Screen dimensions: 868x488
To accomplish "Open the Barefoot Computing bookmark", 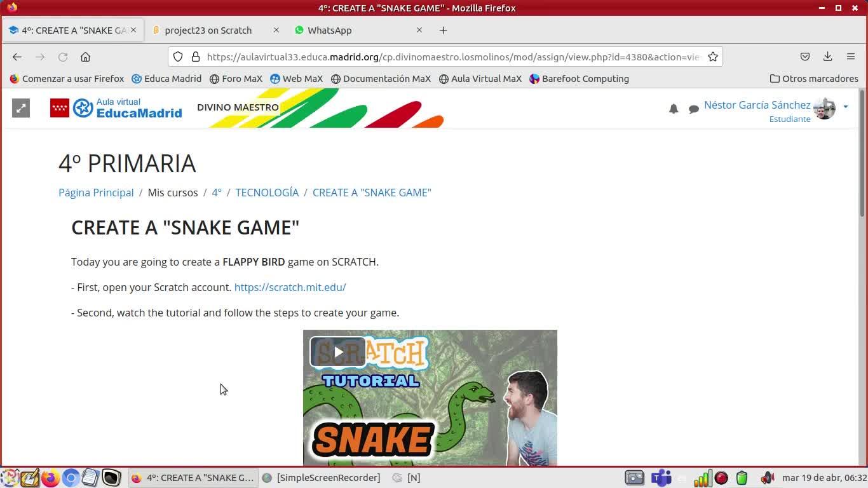I will coord(579,79).
